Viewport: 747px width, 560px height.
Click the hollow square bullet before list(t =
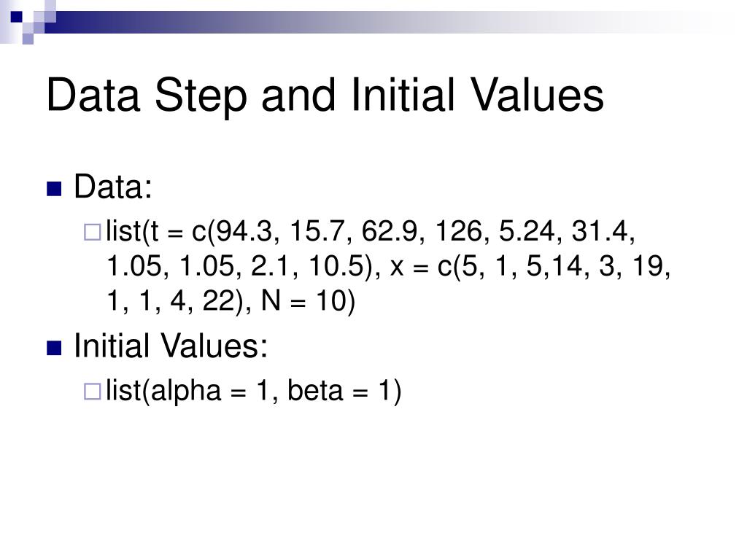tap(93, 232)
